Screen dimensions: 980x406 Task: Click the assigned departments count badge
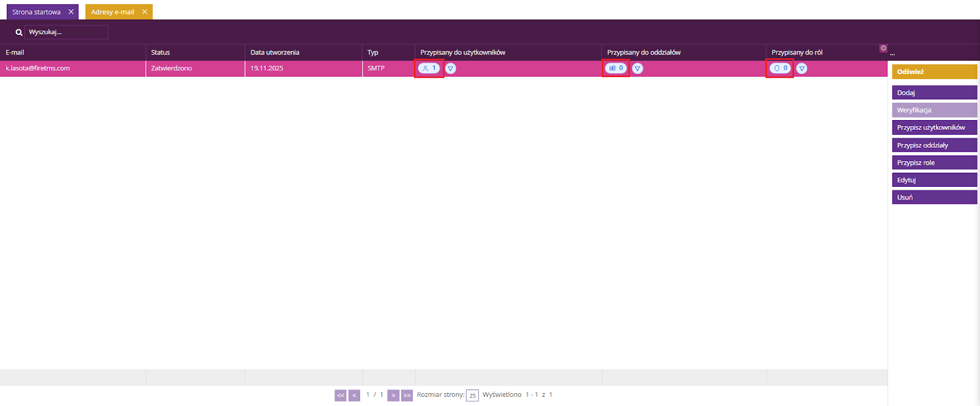616,68
